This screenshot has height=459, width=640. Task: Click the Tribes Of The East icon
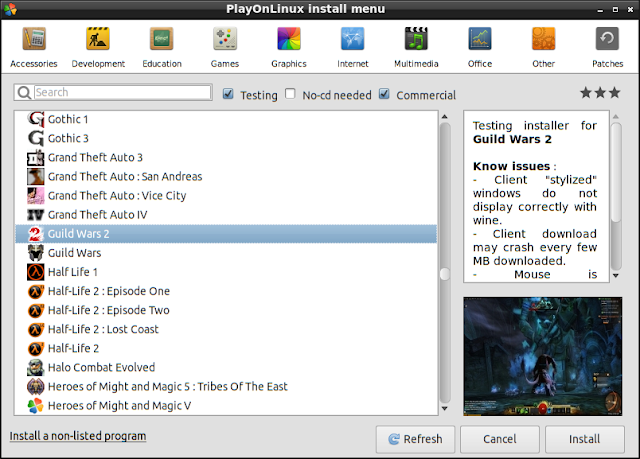pos(36,386)
